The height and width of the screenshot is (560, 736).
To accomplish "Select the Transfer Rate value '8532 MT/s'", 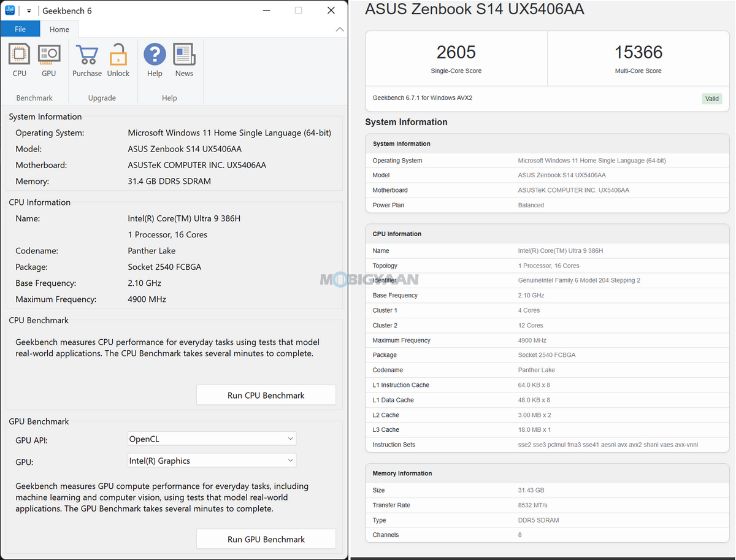I will [x=533, y=505].
